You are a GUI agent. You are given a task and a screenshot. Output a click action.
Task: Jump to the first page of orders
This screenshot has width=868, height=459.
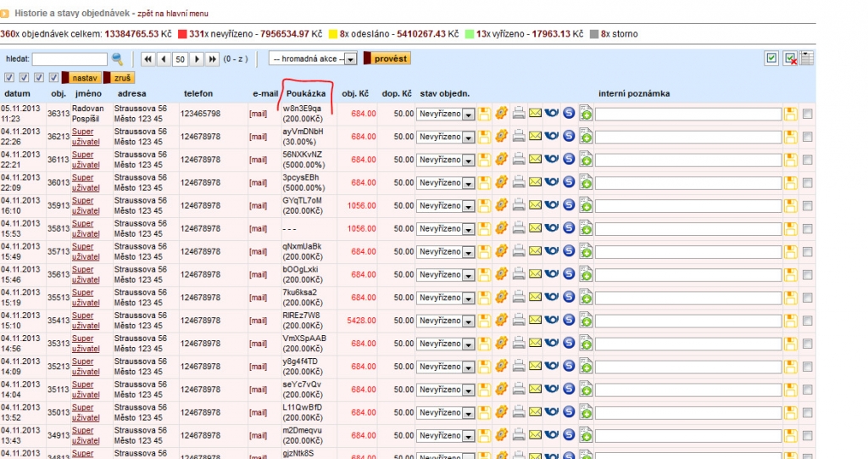pyautogui.click(x=147, y=59)
